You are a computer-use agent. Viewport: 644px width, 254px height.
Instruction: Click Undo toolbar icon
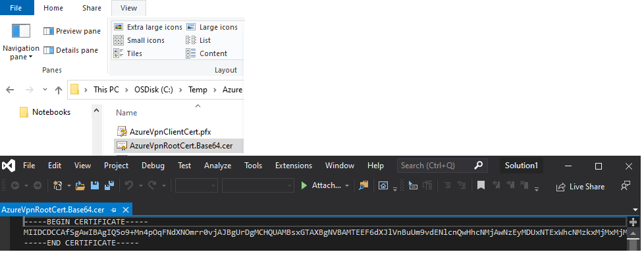coord(129,185)
